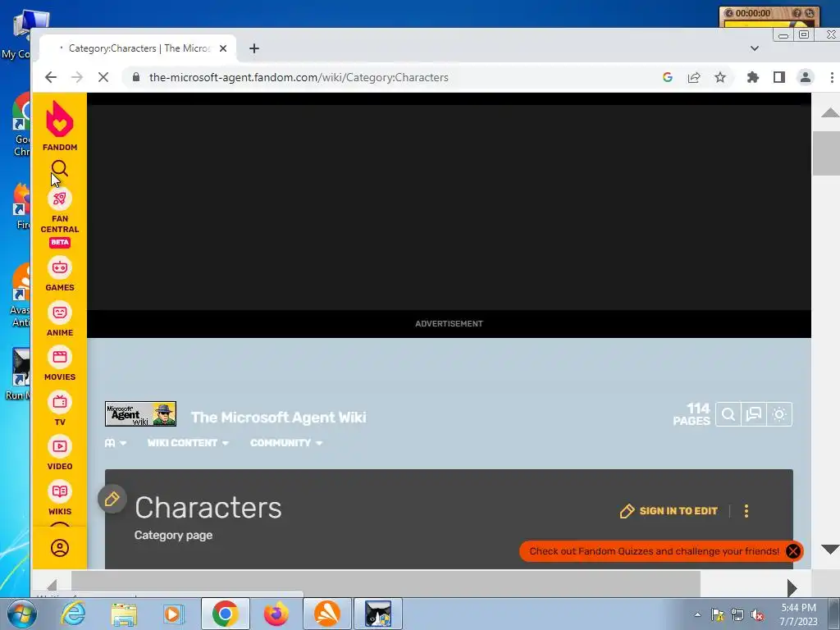Click Sign In To Edit
This screenshot has height=630, width=840.
click(x=669, y=511)
